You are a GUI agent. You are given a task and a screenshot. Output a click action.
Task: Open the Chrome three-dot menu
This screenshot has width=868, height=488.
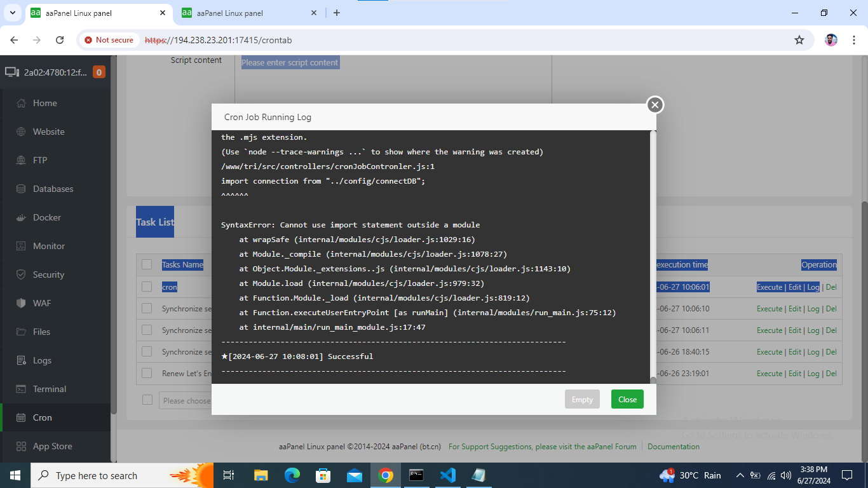tap(853, 40)
